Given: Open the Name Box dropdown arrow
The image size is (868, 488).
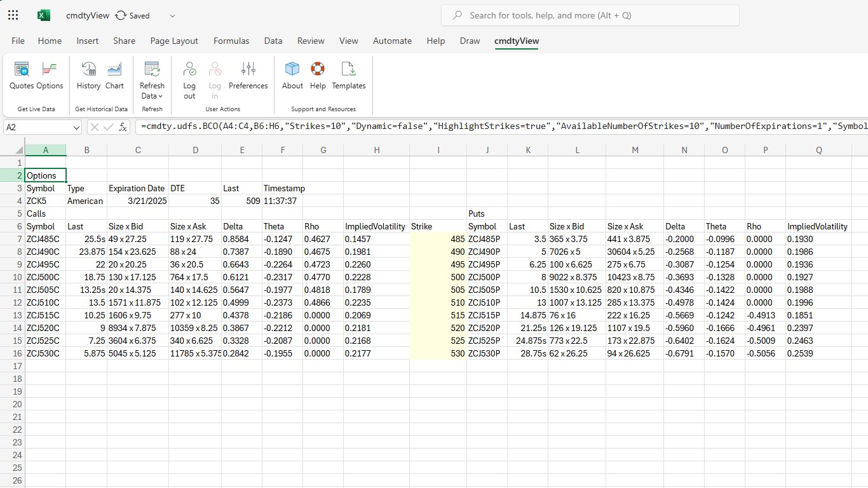Looking at the screenshot, I should point(76,127).
